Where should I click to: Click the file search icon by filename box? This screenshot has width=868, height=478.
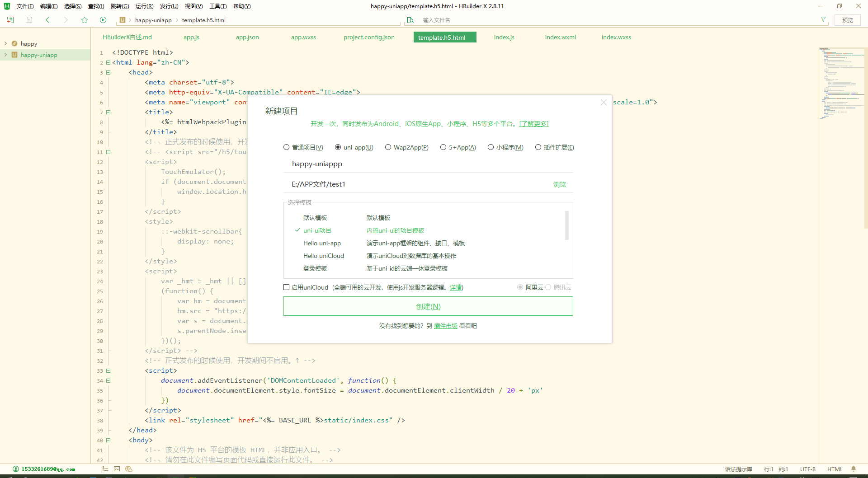[x=410, y=20]
